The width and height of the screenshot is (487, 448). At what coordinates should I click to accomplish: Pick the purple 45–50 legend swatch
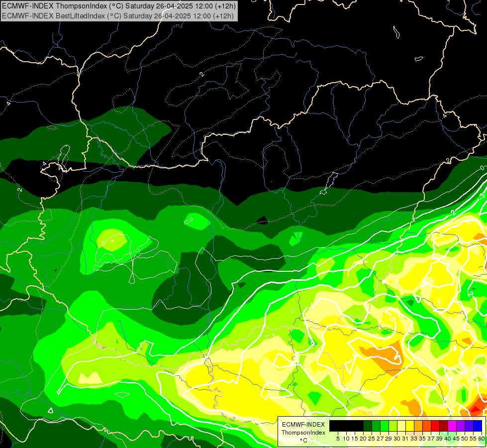tap(461, 426)
